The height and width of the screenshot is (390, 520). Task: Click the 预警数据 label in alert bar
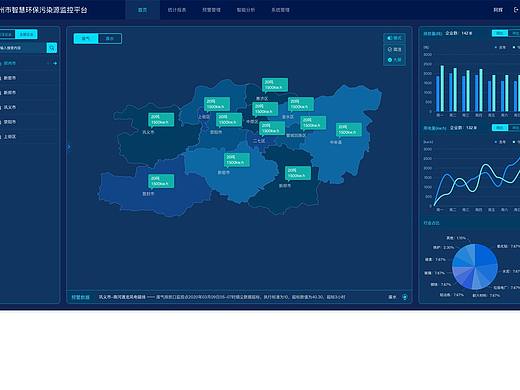(80, 297)
